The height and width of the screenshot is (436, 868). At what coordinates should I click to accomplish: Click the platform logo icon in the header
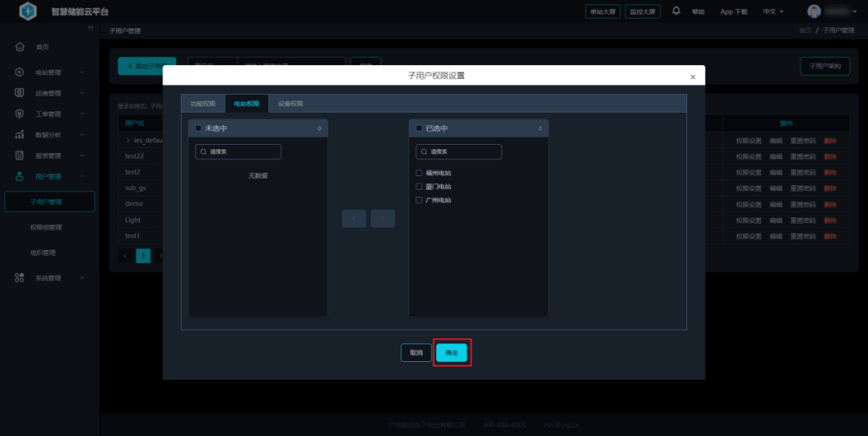point(27,11)
